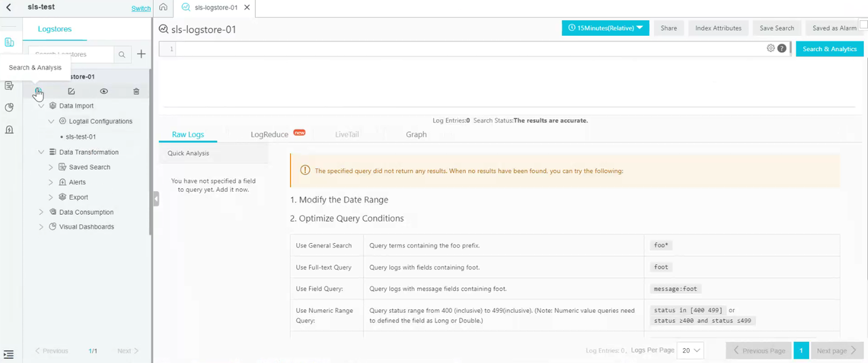
Task: Switch to Raw Logs tab
Action: tap(188, 134)
